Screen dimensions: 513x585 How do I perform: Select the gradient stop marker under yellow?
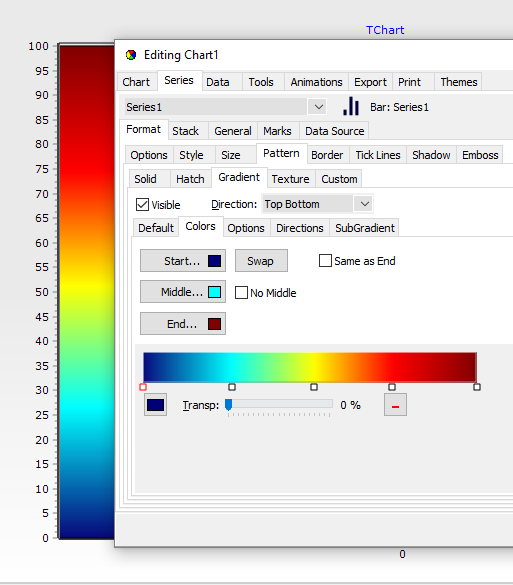click(314, 387)
